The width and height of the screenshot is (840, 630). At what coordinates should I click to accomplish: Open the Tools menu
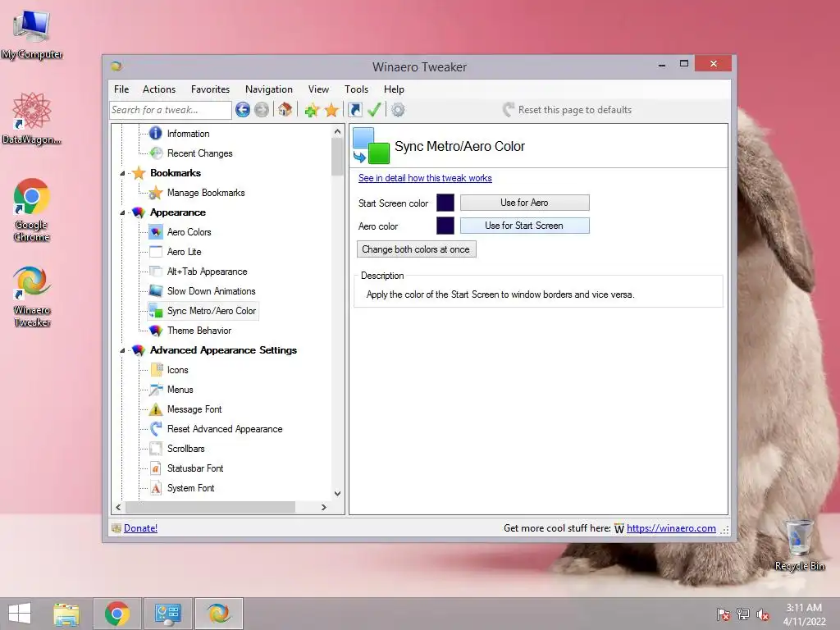click(x=356, y=89)
